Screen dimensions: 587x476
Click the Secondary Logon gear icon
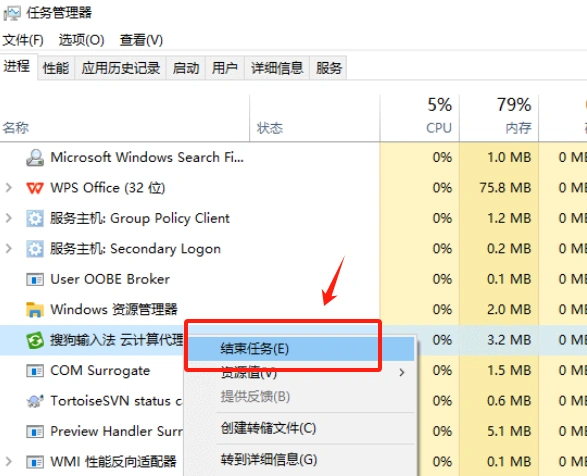click(x=35, y=249)
